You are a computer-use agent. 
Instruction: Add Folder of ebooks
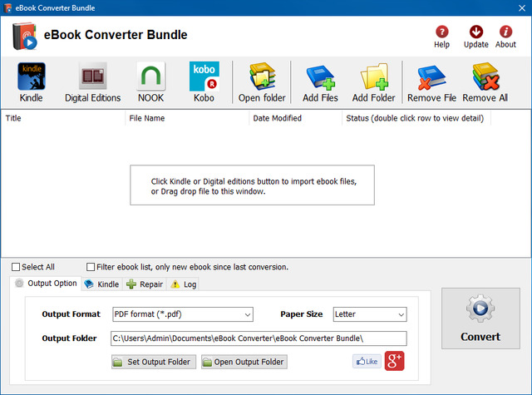(x=373, y=77)
